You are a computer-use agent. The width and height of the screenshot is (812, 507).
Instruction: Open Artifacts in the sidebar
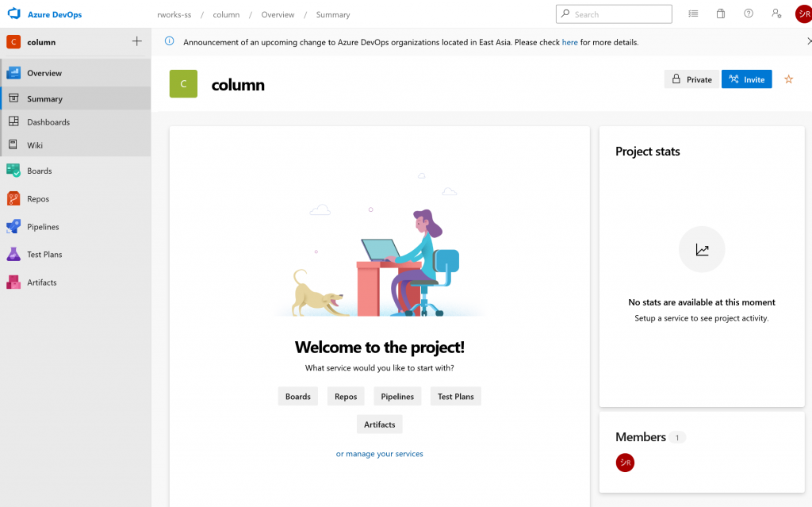tap(75, 282)
